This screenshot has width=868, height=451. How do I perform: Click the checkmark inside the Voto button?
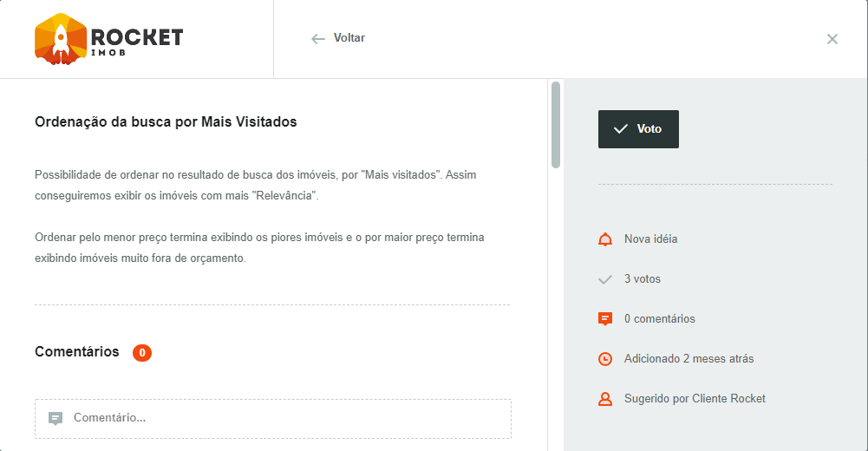pos(621,129)
